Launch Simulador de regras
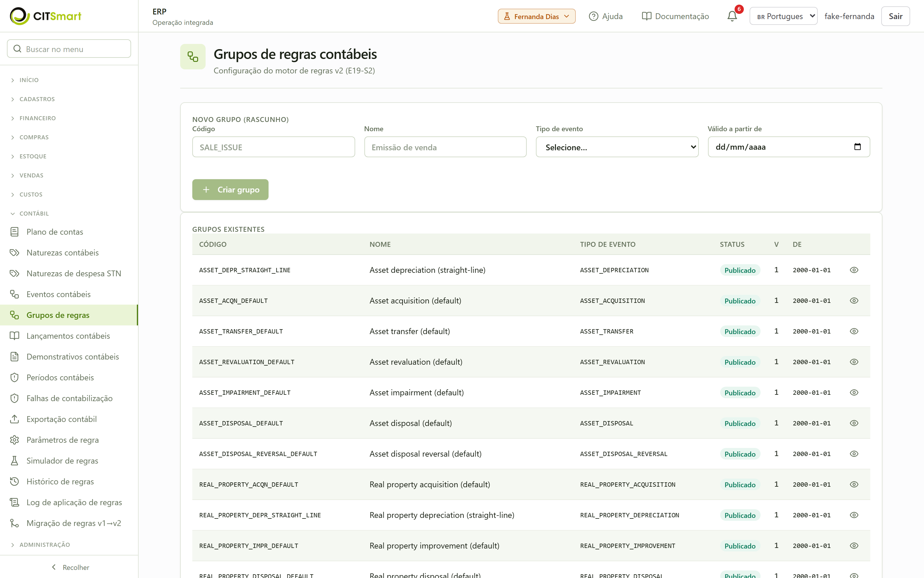 coord(69,461)
